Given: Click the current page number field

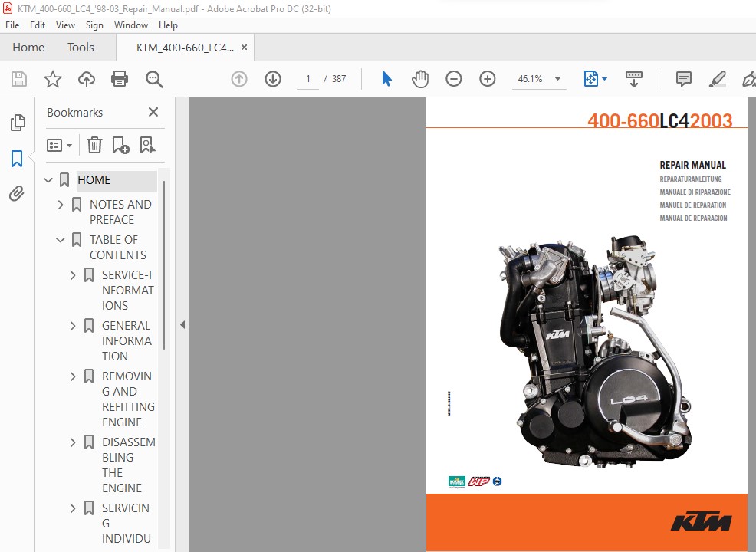Looking at the screenshot, I should pos(308,78).
